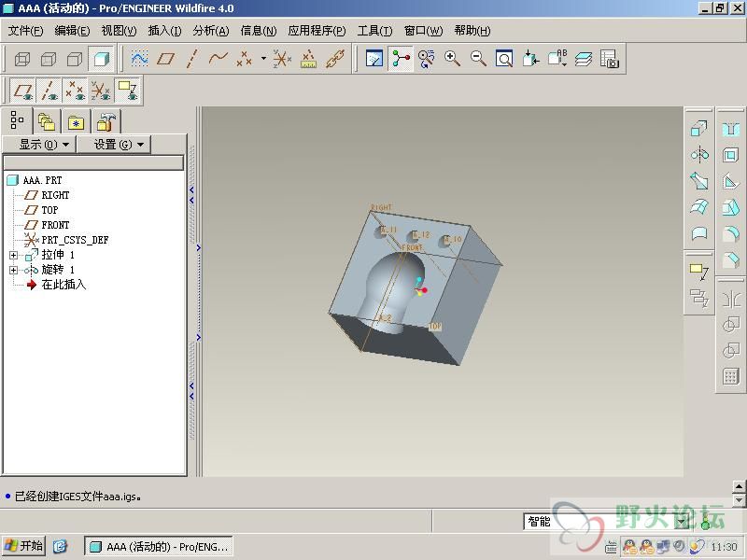747x560 pixels.
Task: Enable shaded display mode icon
Action: [x=102, y=59]
